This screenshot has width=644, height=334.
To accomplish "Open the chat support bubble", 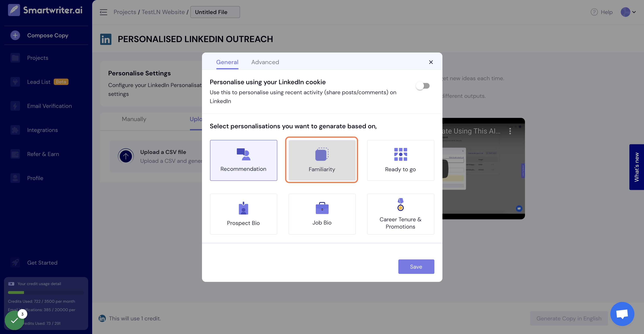I will point(622,314).
